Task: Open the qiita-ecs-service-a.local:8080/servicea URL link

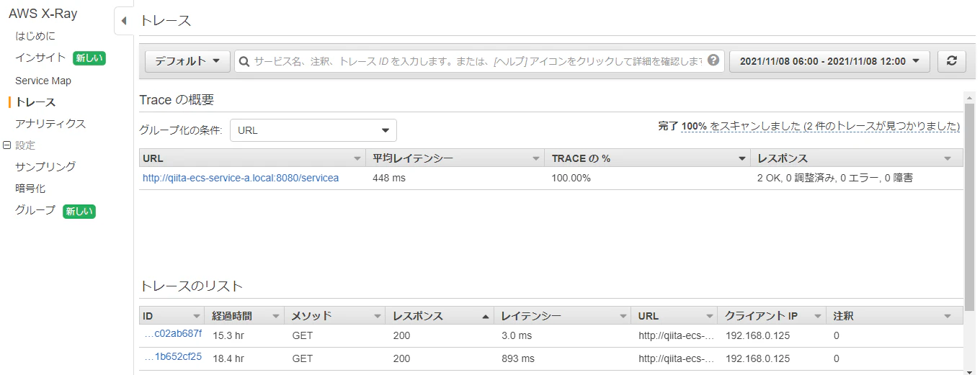Action: (x=241, y=178)
